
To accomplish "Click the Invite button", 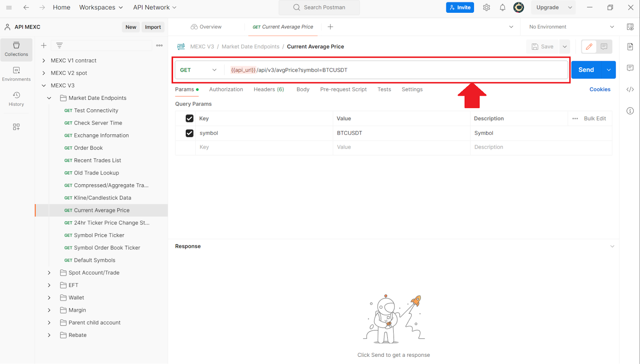I will tap(460, 7).
